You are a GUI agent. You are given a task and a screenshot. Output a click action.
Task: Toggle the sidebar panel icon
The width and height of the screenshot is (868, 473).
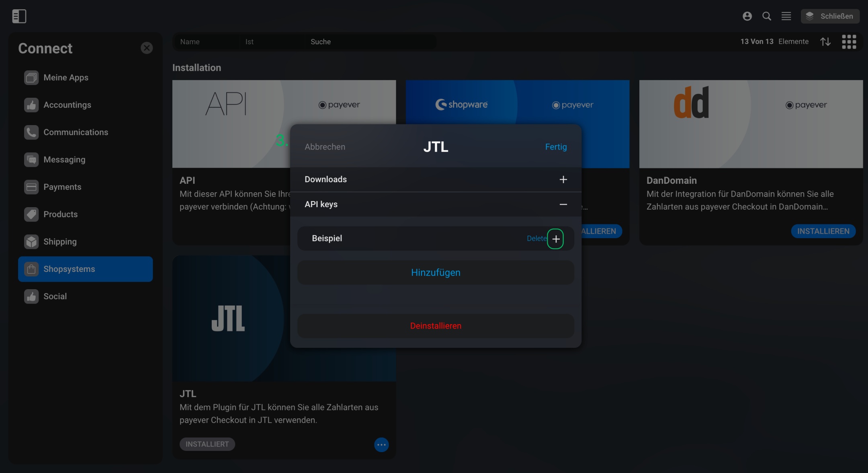coord(19,16)
